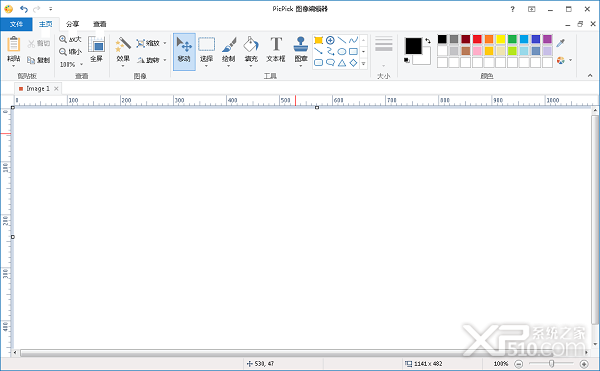Click the vertical scrollbar beside the canvas
Screen dimensions: 600x371
(x=595, y=220)
